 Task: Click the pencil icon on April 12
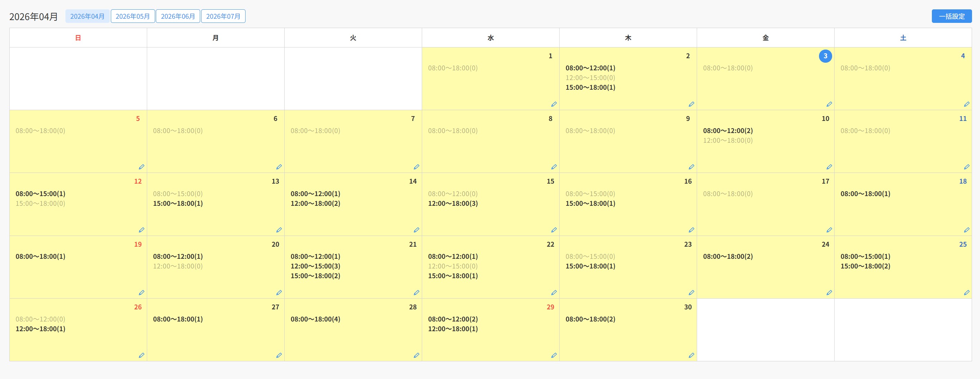[142, 230]
